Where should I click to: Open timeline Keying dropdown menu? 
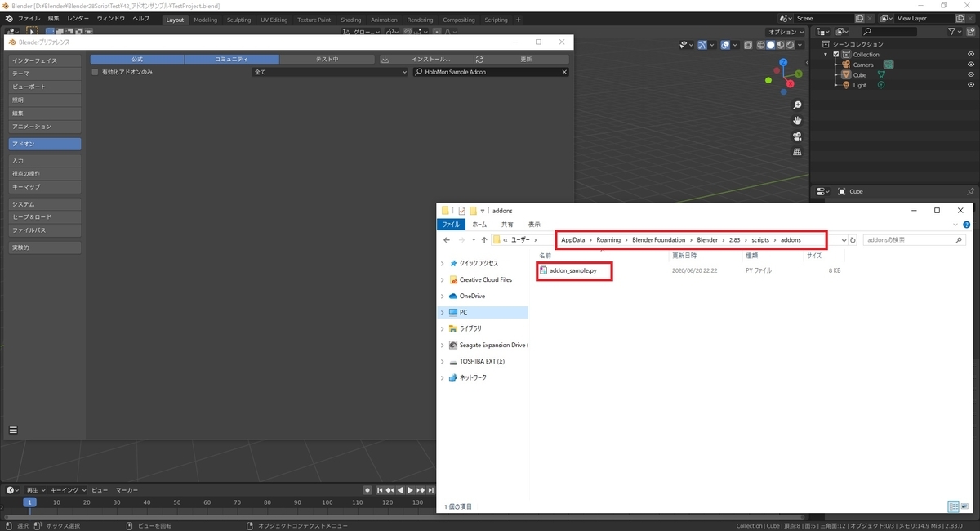68,490
